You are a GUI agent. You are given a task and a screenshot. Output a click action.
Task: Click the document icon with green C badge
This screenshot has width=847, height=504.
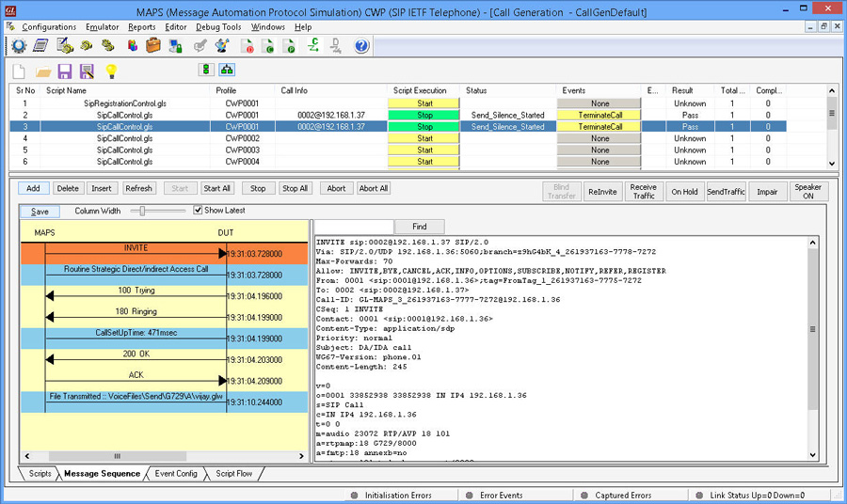[268, 46]
